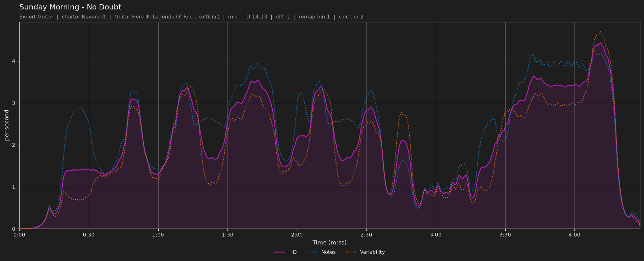Click the 'D 14.13' difficulty value
Image resolution: width=644 pixels, height=261 pixels.
pyautogui.click(x=257, y=17)
